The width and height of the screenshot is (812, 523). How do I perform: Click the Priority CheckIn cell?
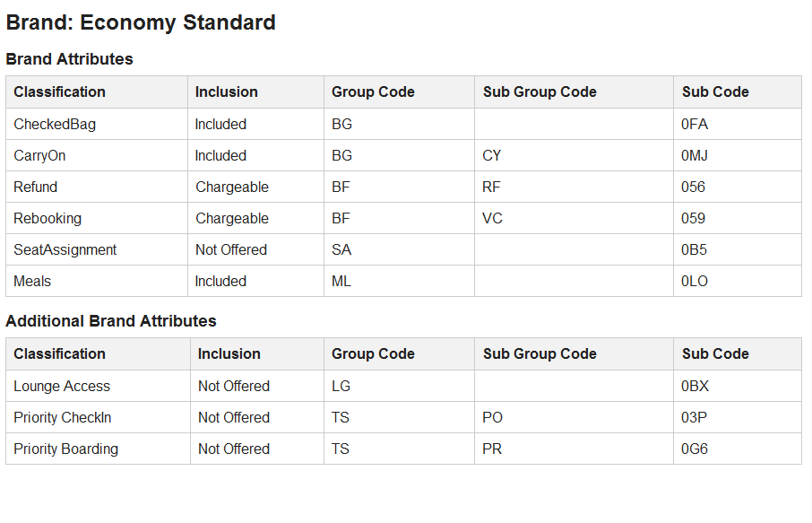pos(63,417)
